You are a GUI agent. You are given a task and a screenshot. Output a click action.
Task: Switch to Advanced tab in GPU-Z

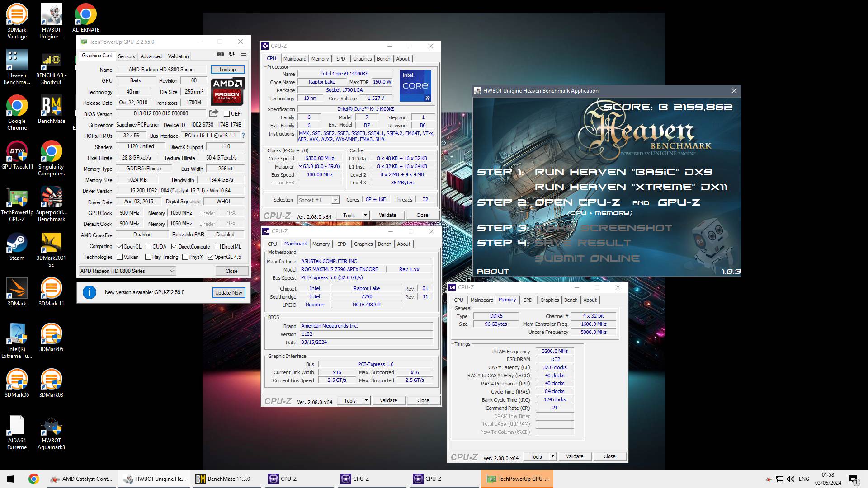(151, 56)
